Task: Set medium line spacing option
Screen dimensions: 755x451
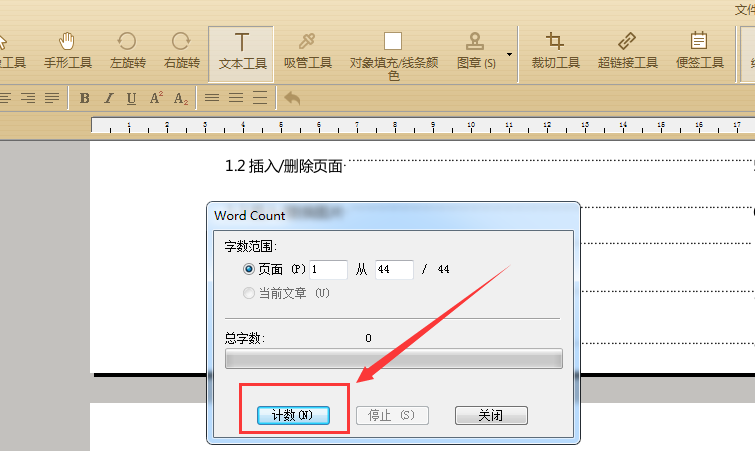Action: point(236,98)
